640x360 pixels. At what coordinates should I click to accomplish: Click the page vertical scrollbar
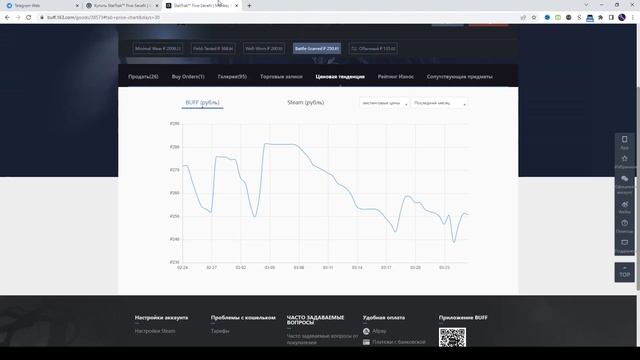638,188
